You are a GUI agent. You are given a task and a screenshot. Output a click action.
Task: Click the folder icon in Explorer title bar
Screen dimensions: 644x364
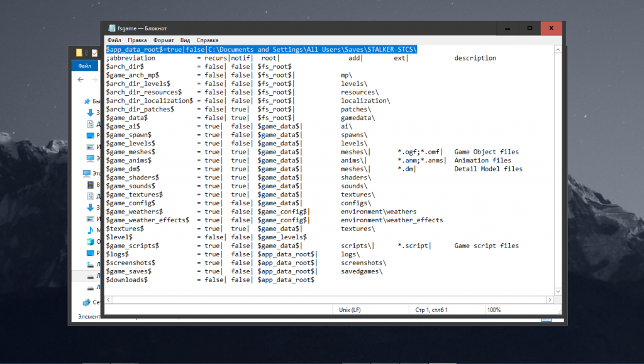tap(79, 53)
